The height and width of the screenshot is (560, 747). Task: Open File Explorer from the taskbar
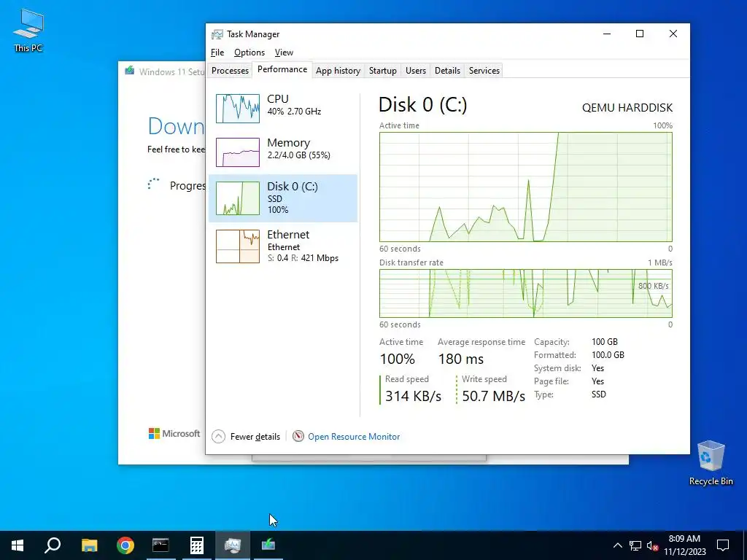[89, 545]
